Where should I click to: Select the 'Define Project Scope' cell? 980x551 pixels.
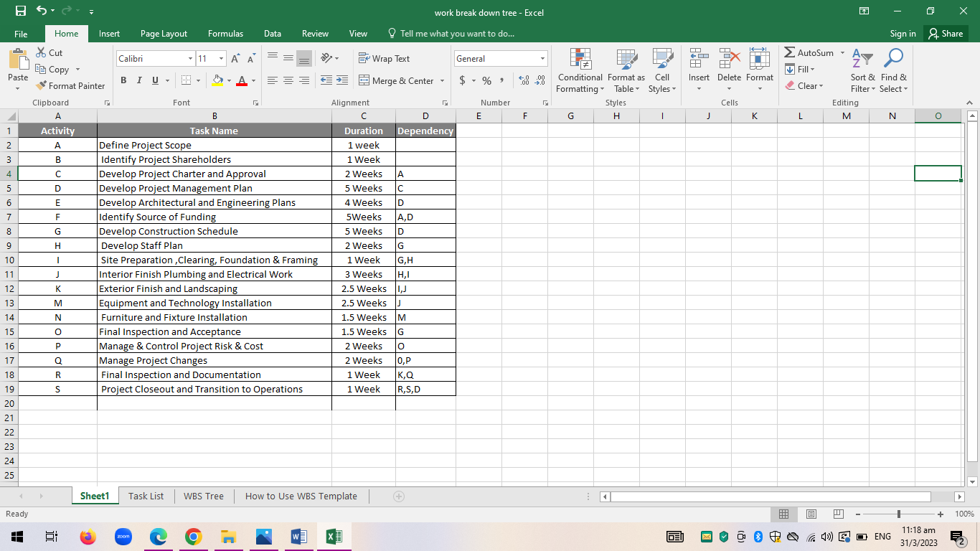click(x=215, y=145)
